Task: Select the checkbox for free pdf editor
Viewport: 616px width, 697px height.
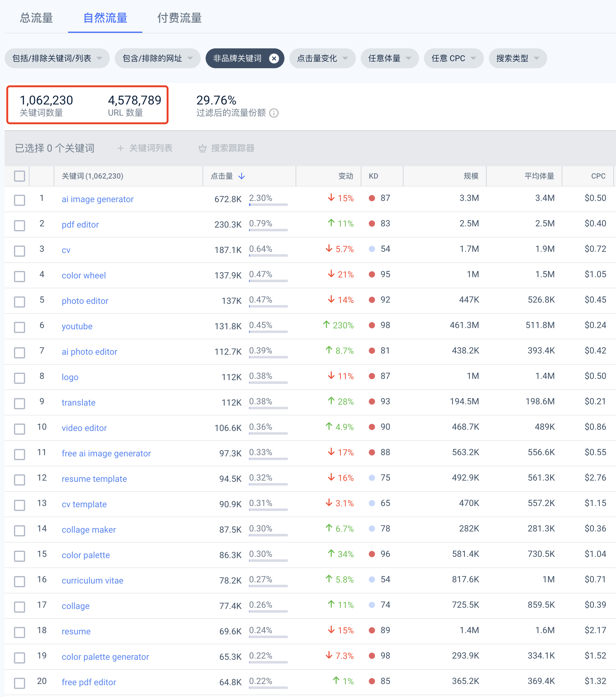Action: pos(20,683)
